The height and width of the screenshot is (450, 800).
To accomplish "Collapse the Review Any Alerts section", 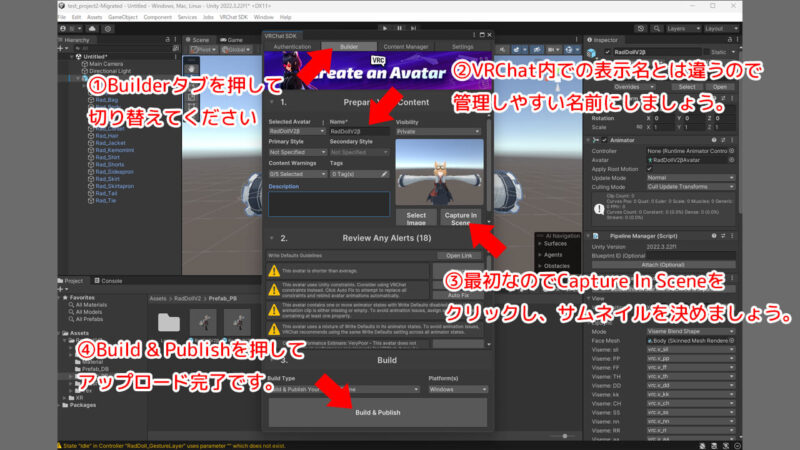I will tap(272, 238).
